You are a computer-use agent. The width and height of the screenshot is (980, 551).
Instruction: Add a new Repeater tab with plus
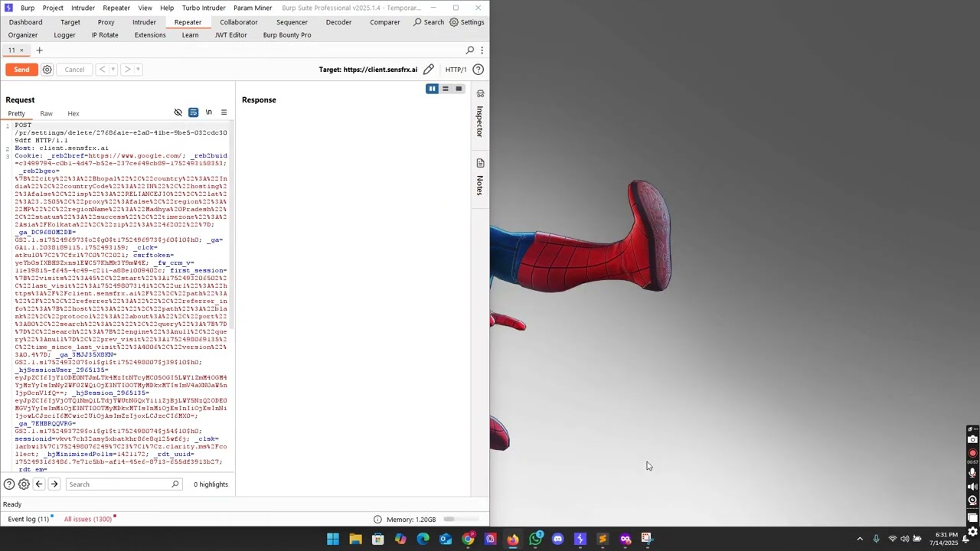pyautogui.click(x=39, y=51)
